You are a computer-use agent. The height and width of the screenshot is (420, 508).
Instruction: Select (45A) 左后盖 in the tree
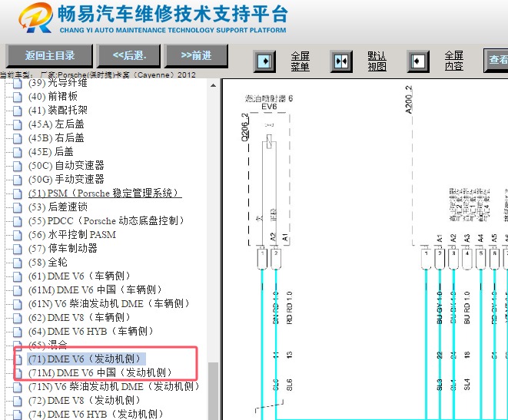coord(56,124)
